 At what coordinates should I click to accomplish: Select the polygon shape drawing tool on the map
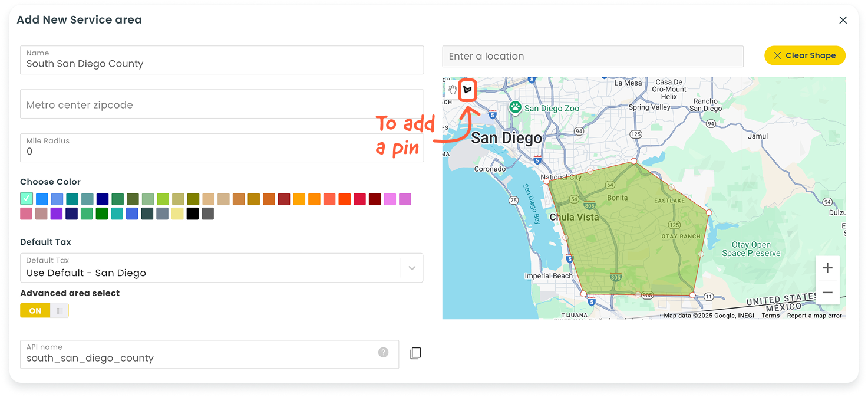pos(467,90)
